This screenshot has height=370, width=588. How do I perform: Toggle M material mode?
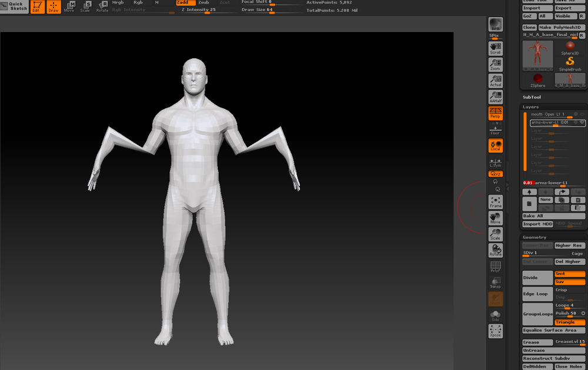157,2
